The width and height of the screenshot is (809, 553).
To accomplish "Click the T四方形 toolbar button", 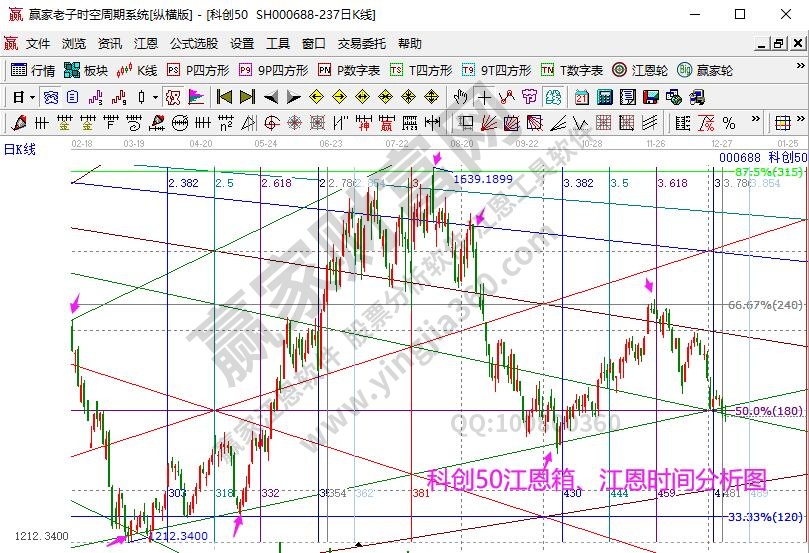I will 421,70.
